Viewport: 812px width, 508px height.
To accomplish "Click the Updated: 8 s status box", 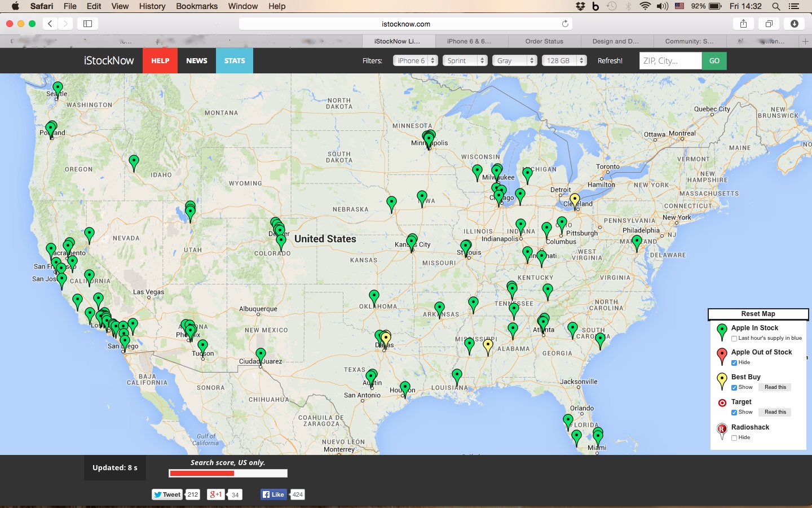I will click(115, 467).
